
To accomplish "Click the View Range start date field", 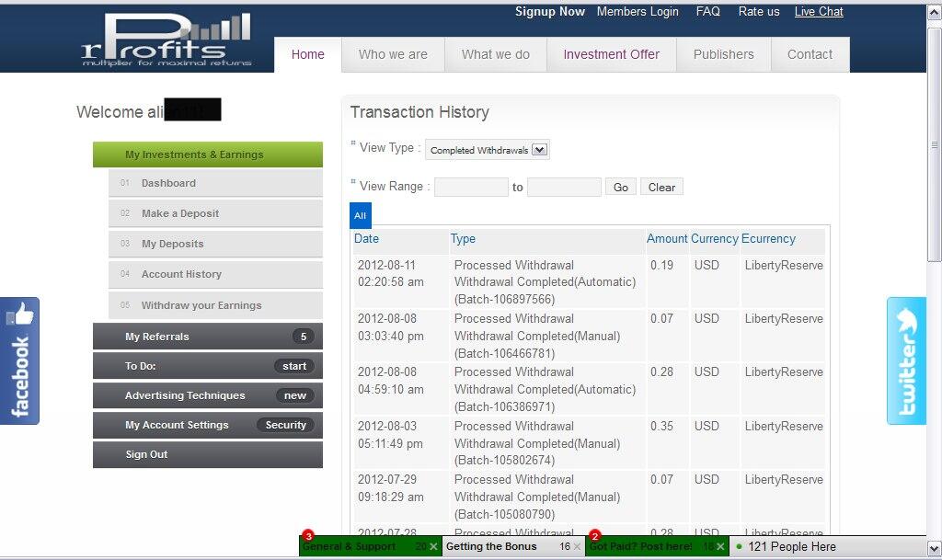I will pyautogui.click(x=471, y=188).
